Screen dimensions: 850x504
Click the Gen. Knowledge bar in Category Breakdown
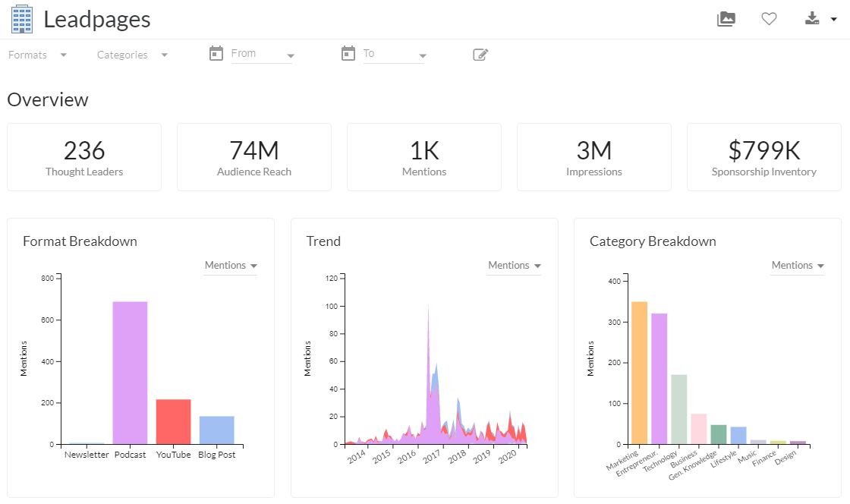[719, 435]
